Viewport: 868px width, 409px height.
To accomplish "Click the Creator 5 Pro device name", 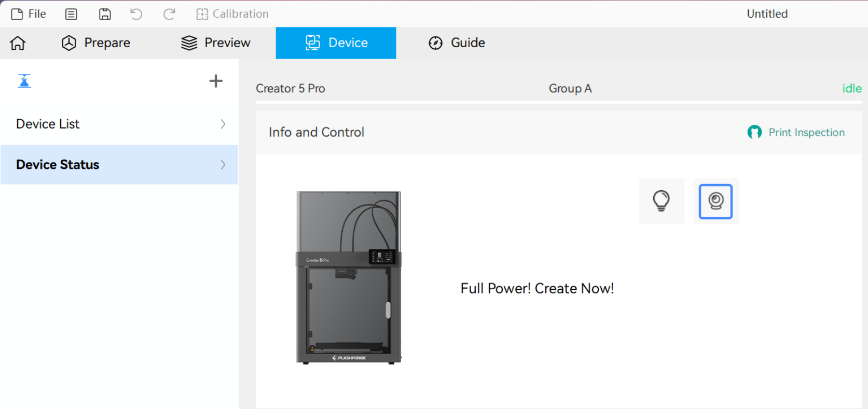I will tap(291, 89).
